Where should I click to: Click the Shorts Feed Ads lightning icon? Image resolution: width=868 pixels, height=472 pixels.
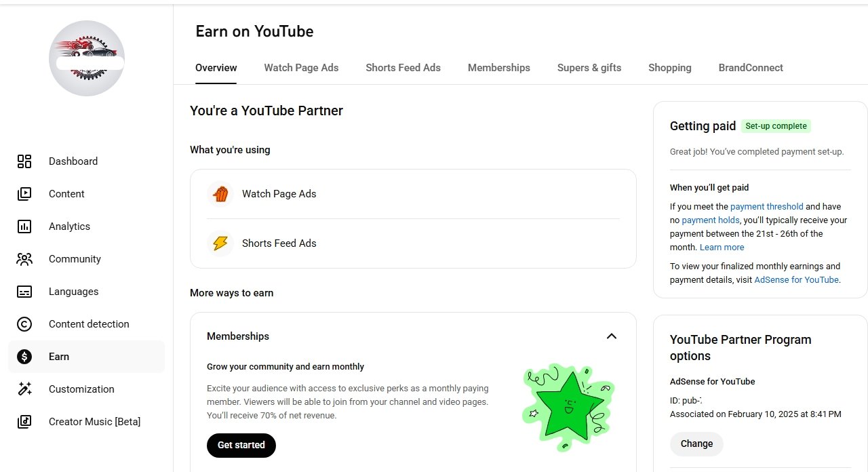(220, 243)
